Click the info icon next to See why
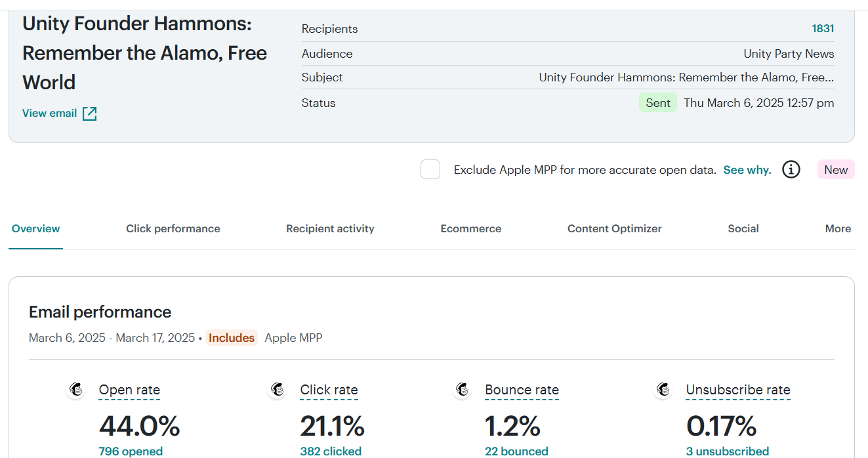The height and width of the screenshot is (458, 868). [x=791, y=170]
